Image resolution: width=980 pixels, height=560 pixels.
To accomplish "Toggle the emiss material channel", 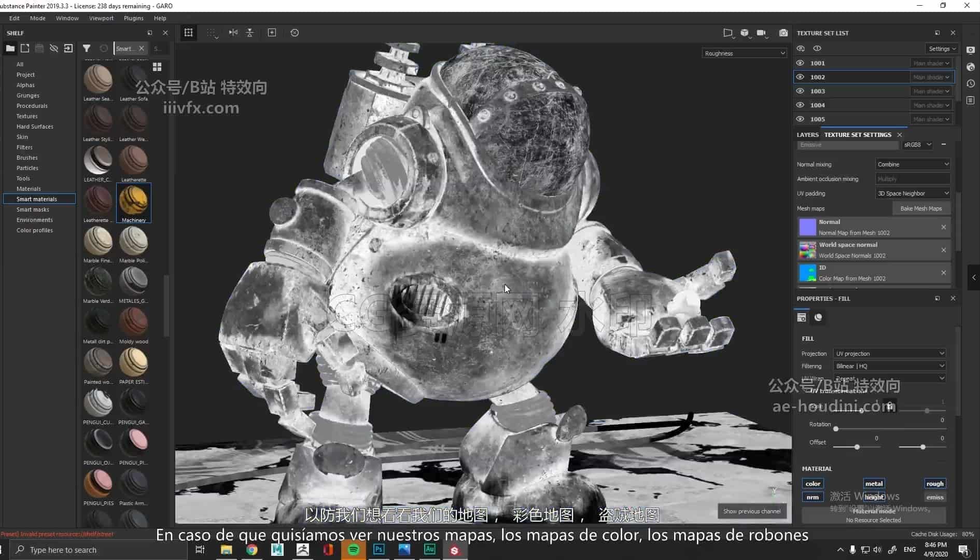I will [935, 497].
